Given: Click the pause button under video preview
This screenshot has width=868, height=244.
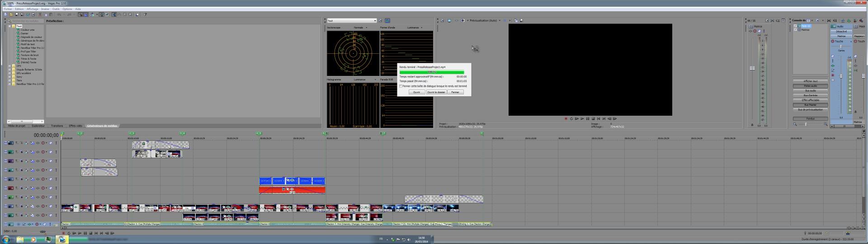Looking at the screenshot, I should pyautogui.click(x=588, y=119).
